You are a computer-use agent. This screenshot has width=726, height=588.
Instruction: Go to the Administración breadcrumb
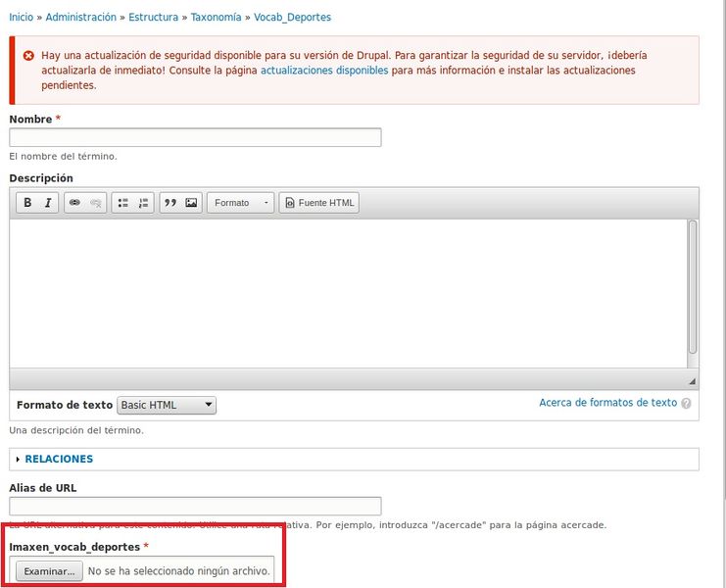click(x=81, y=17)
